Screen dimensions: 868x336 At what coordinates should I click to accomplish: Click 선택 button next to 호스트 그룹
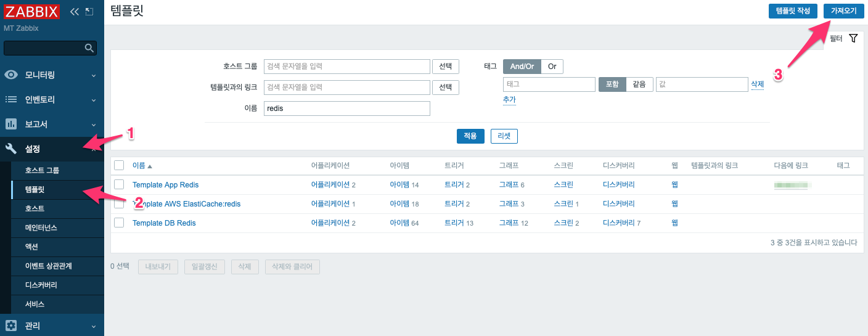446,67
